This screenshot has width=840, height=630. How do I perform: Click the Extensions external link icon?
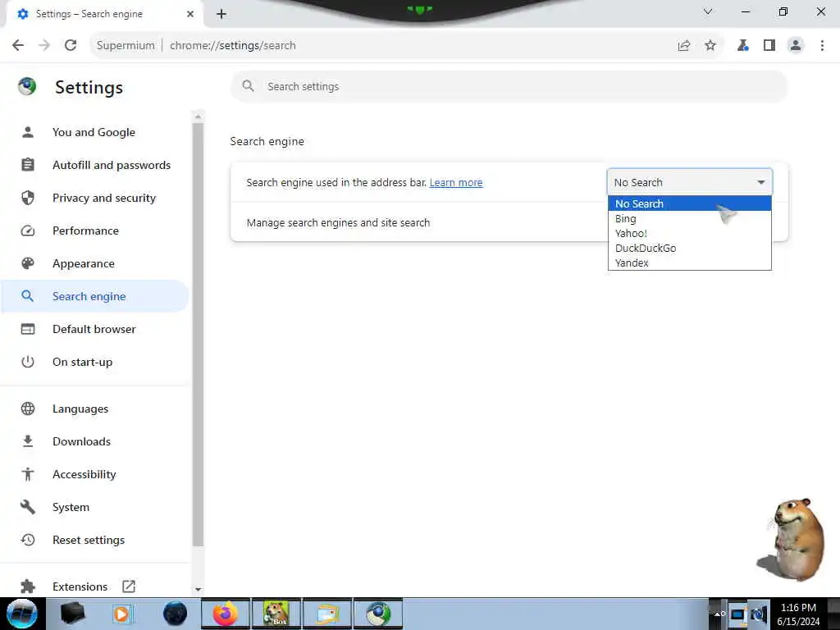(129, 586)
